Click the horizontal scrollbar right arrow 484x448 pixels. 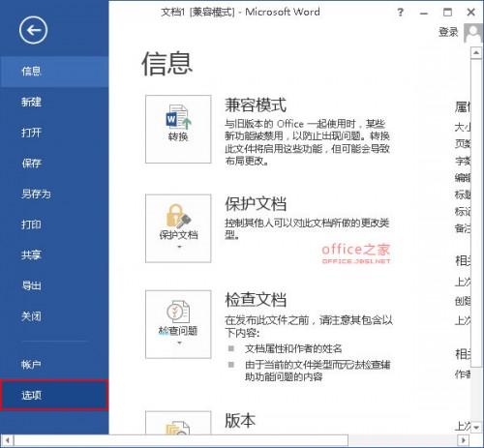tap(464, 440)
